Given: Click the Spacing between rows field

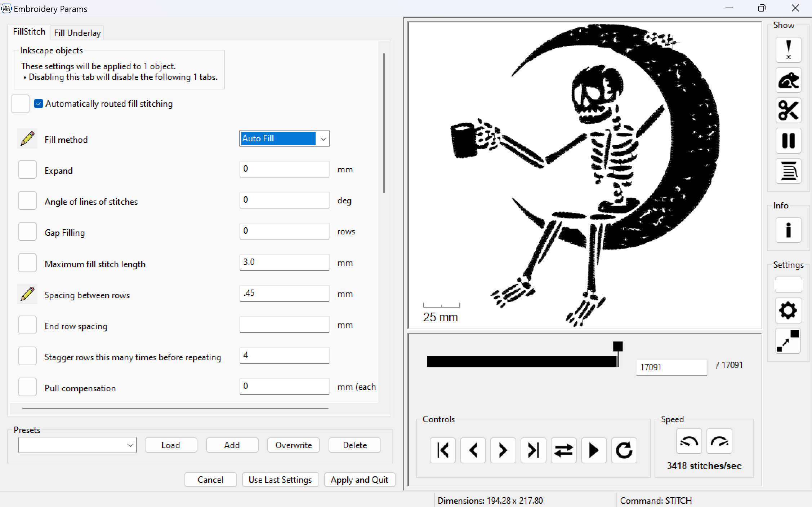Looking at the screenshot, I should [x=285, y=293].
